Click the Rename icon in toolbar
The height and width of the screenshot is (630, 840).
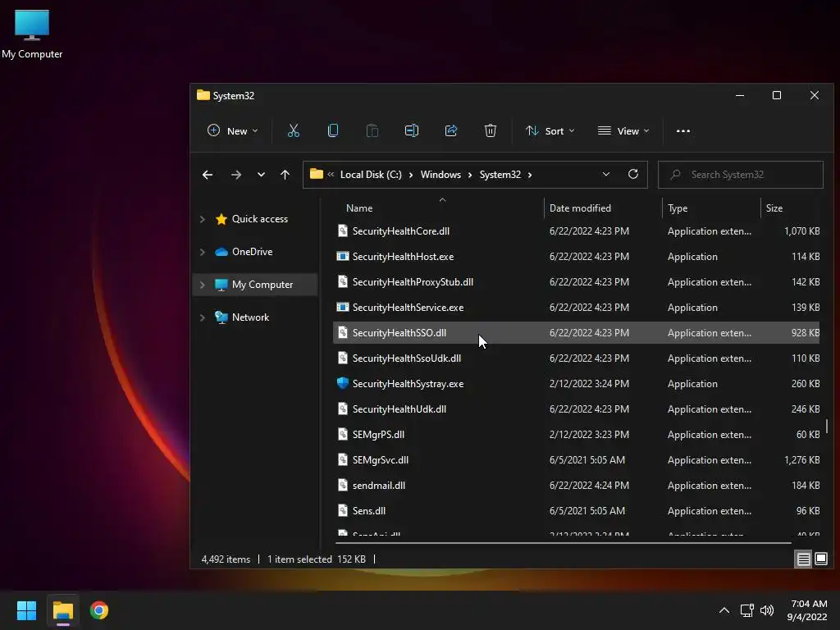click(412, 130)
